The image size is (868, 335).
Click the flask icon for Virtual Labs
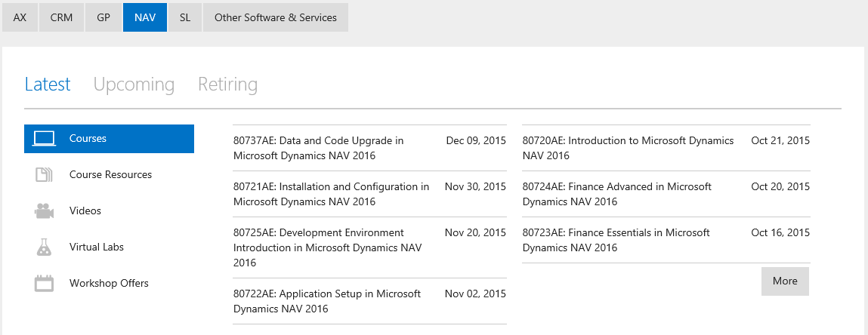(x=45, y=247)
